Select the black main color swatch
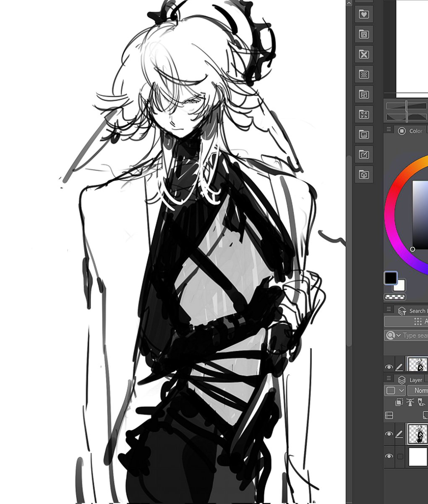 coord(391,278)
